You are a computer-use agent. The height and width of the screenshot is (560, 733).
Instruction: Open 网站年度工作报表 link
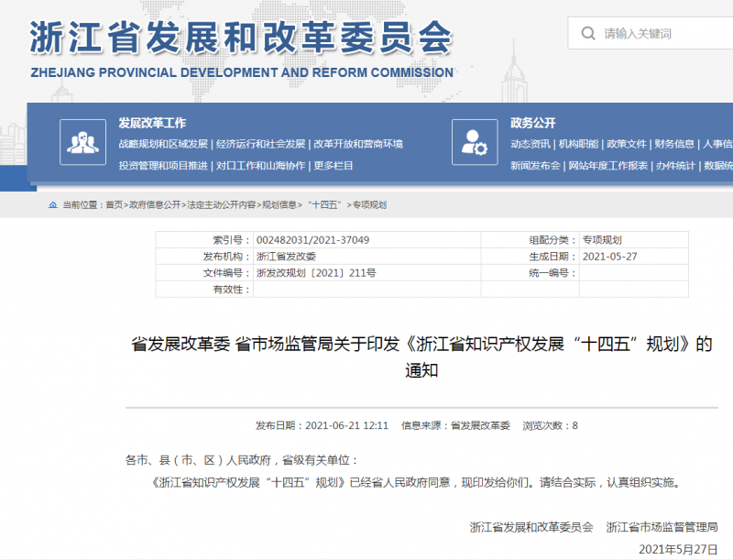(x=608, y=166)
